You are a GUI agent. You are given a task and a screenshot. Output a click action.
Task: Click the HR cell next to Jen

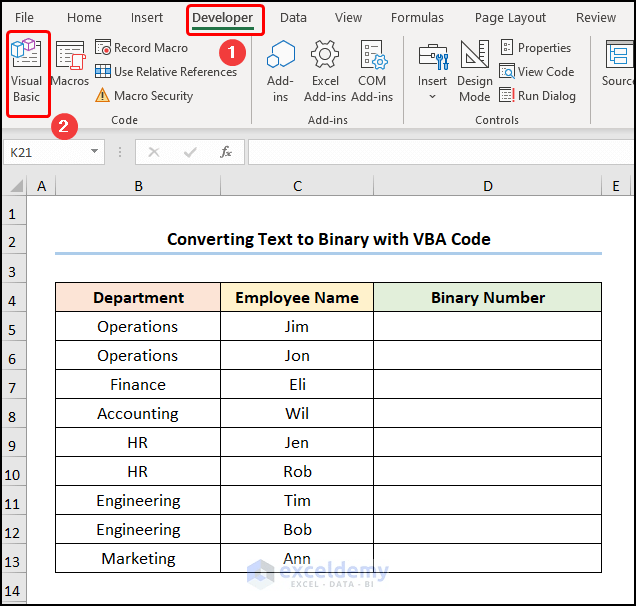coord(138,443)
